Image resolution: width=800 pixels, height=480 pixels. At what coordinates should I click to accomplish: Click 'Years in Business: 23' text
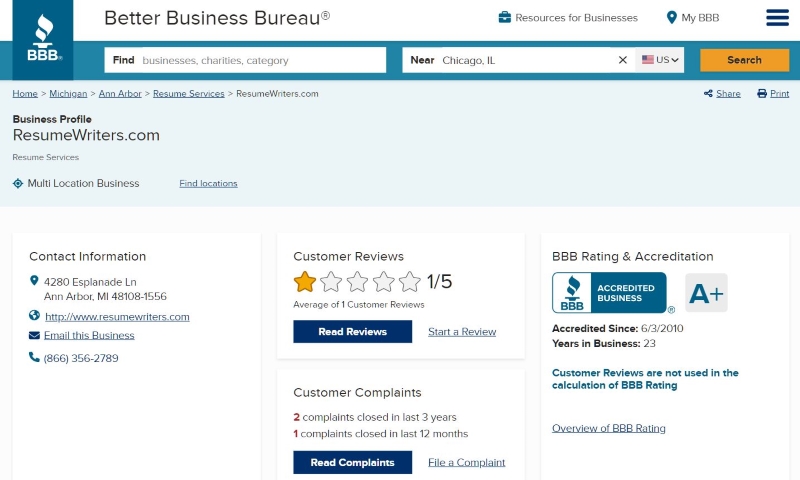604,343
